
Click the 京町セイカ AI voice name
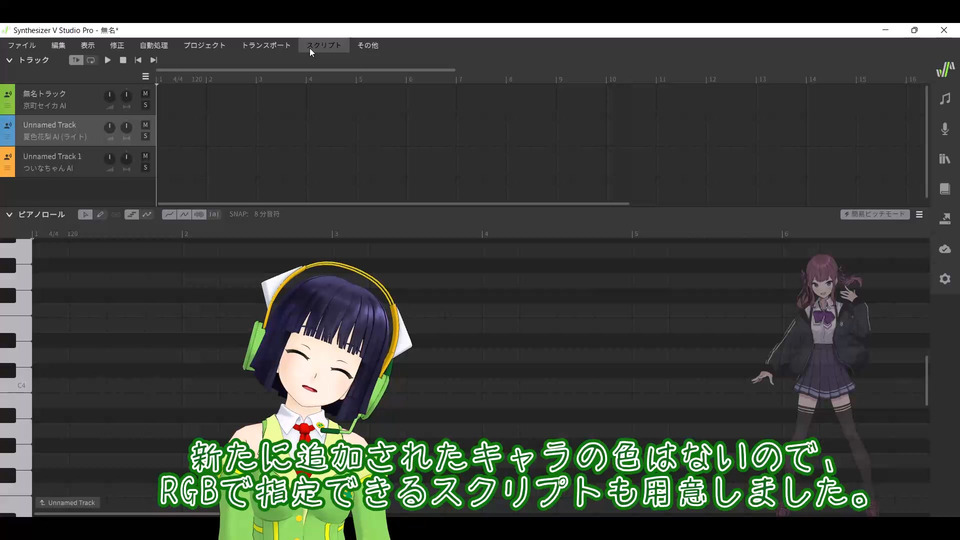coord(45,106)
